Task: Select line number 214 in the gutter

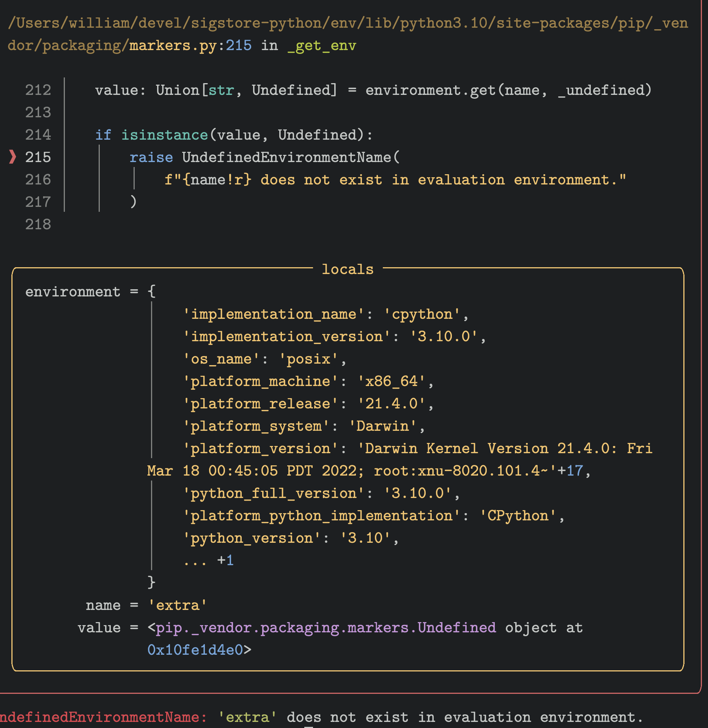Action: pyautogui.click(x=38, y=135)
